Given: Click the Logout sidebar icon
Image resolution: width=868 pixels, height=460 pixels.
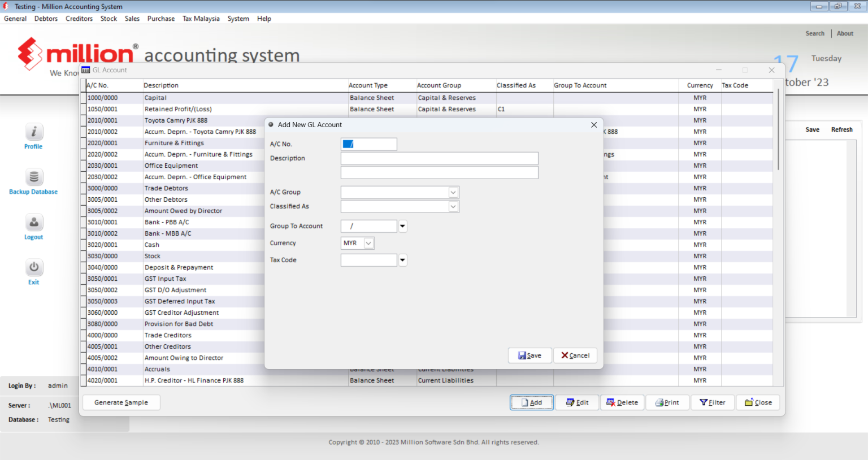Looking at the screenshot, I should point(33,223).
